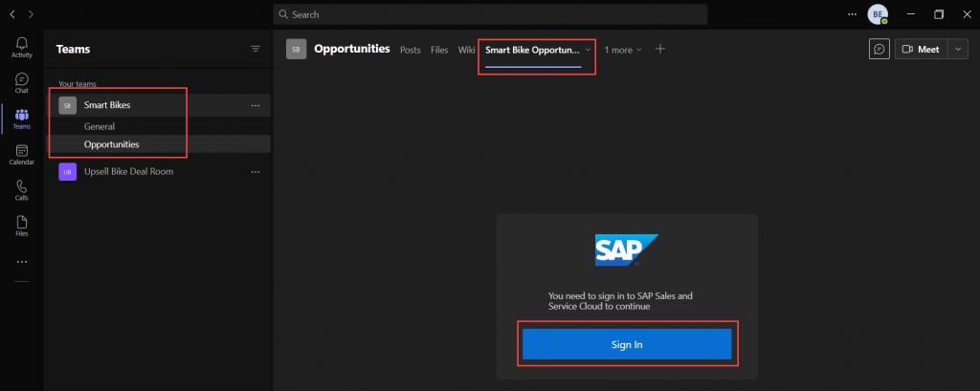Add a new tab with plus icon
This screenshot has height=391, width=980.
(x=660, y=49)
